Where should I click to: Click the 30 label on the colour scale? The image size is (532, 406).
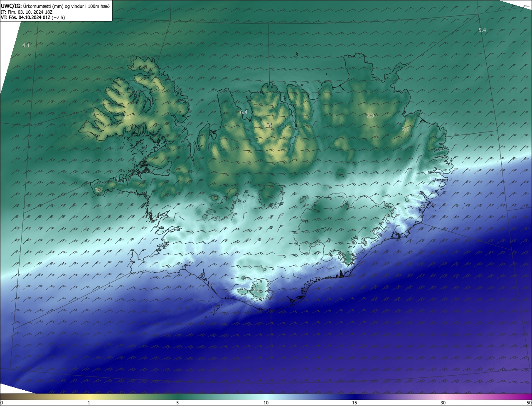point(443,403)
